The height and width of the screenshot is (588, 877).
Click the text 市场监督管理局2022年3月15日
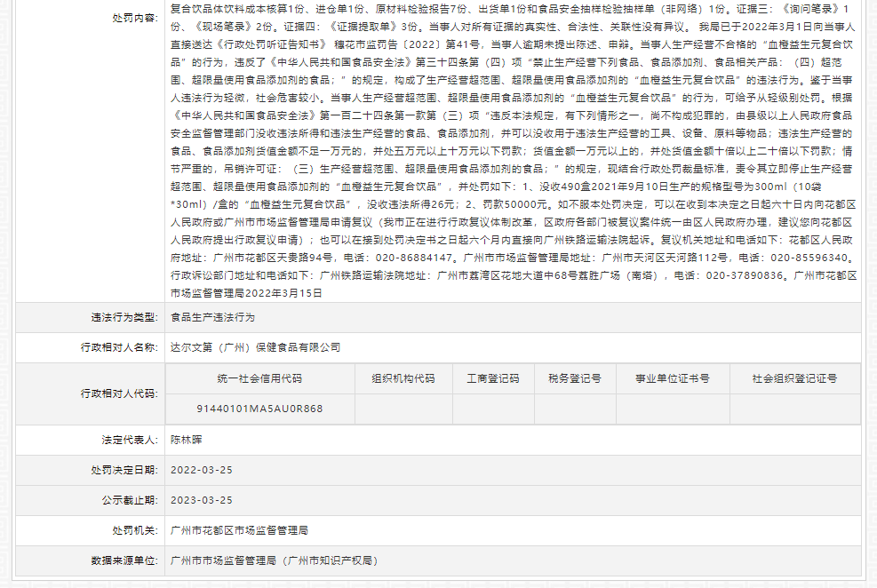point(246,293)
